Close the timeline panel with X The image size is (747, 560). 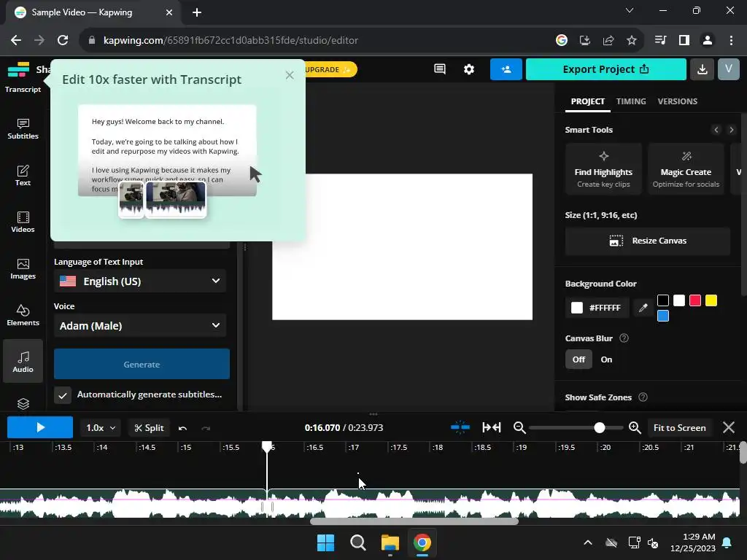[729, 427]
